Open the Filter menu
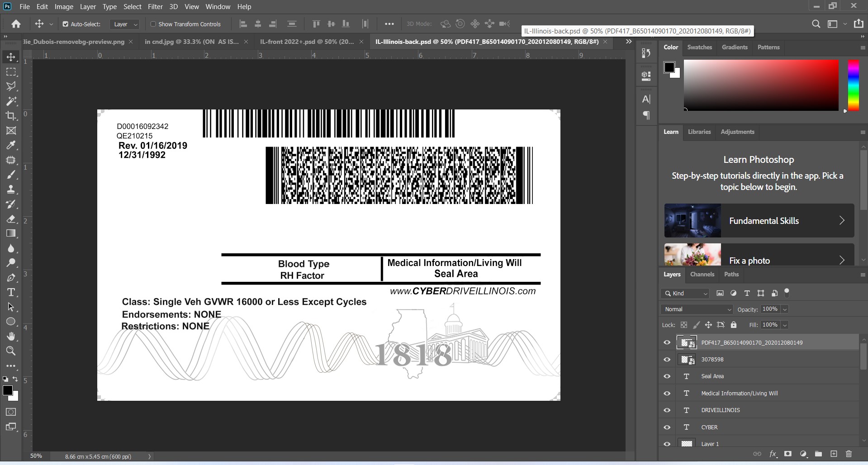Screen dimensions: 868x465 (155, 7)
